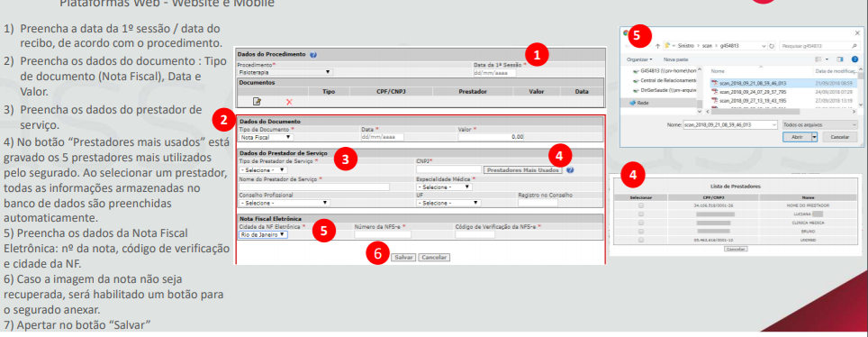Click the red X delete icon in Documentos
This screenshot has width=868, height=337.
(x=289, y=102)
